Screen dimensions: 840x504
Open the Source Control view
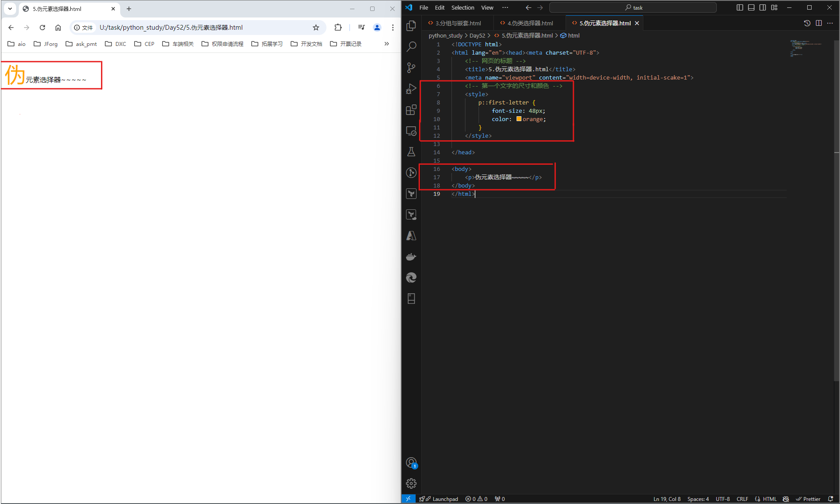click(411, 67)
